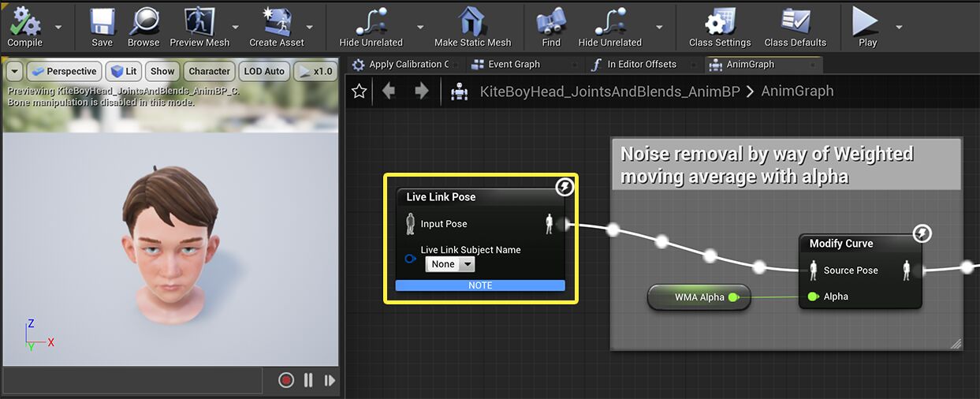Toggle the favorite star for this graph

pyautogui.click(x=360, y=91)
